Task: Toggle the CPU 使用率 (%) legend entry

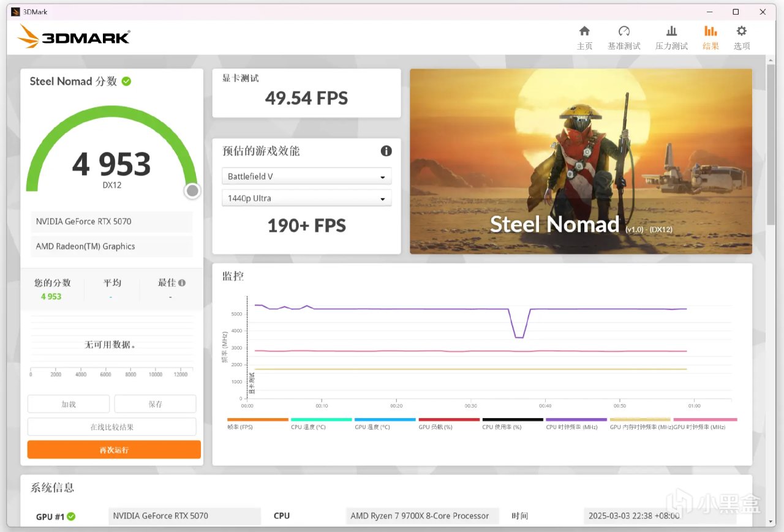Action: point(513,424)
